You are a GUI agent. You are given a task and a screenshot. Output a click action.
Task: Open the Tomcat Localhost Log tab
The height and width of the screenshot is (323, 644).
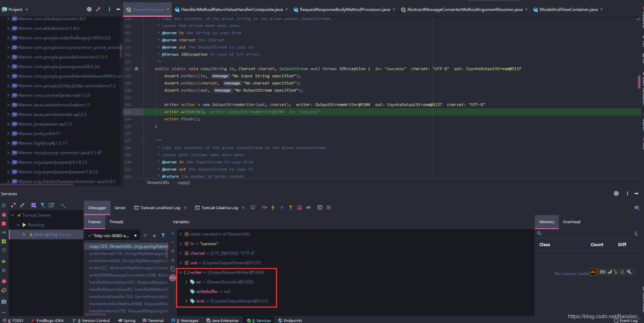(160, 207)
